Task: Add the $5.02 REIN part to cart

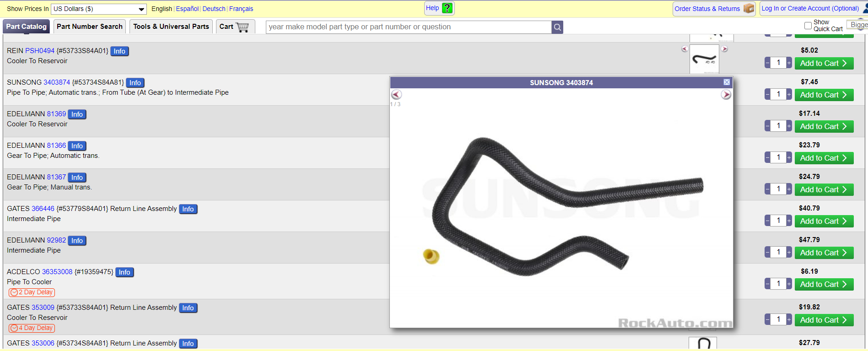Action: pos(824,63)
